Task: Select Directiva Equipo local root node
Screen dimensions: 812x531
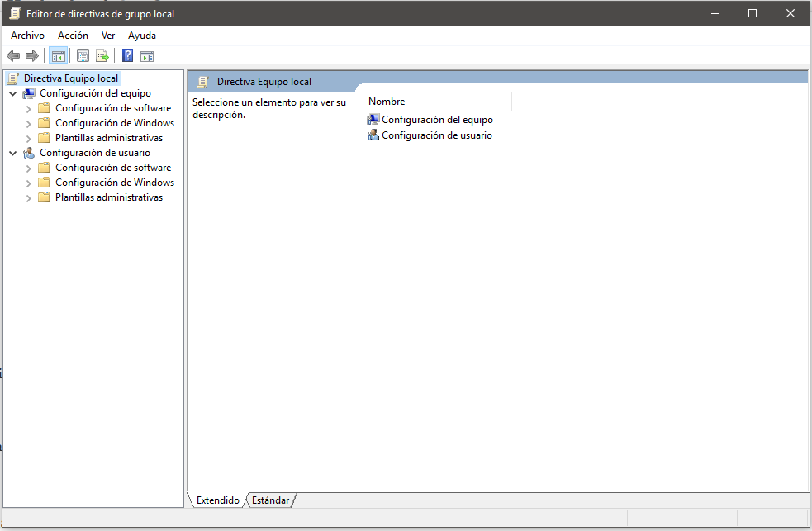Action: (x=71, y=78)
